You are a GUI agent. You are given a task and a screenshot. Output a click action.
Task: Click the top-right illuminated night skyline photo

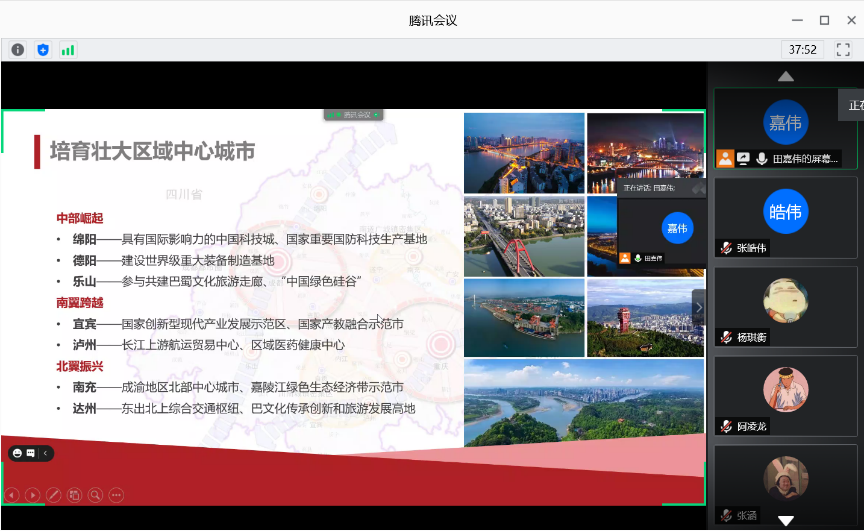click(x=645, y=146)
